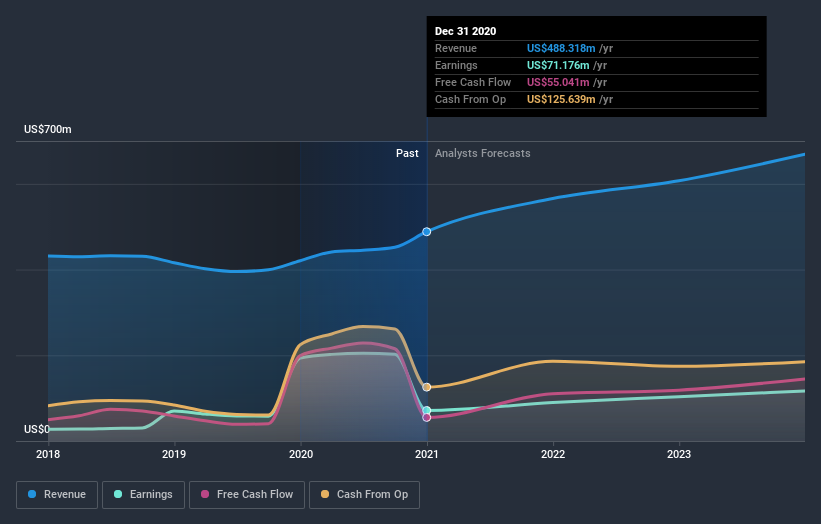Click the teal Earnings data point at 2021
Screen dimensions: 821x524
[427, 410]
